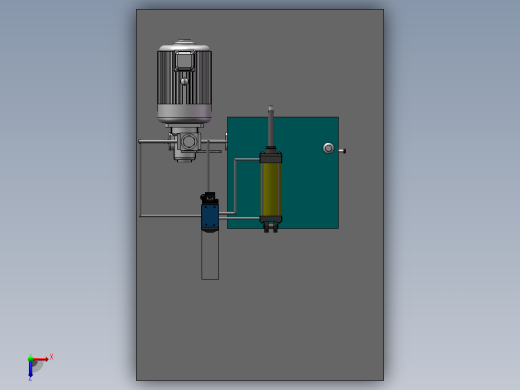This screenshot has width=520, height=390.
Task: Select the electric motor's ribbed housing
Action: click(184, 78)
